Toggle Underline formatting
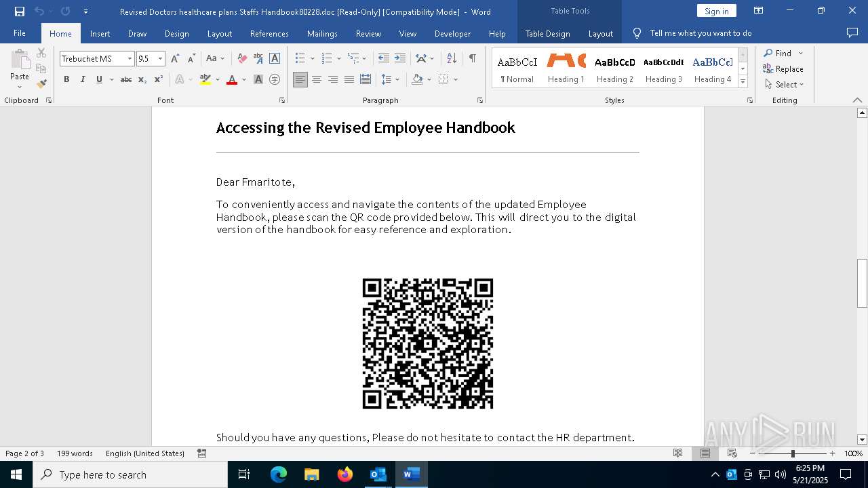This screenshot has height=488, width=868. click(x=99, y=80)
